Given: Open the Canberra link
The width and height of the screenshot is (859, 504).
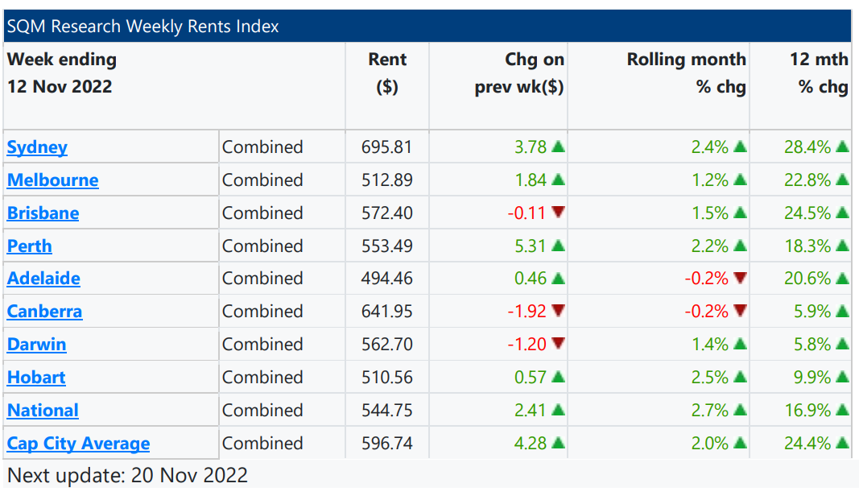Looking at the screenshot, I should [44, 312].
